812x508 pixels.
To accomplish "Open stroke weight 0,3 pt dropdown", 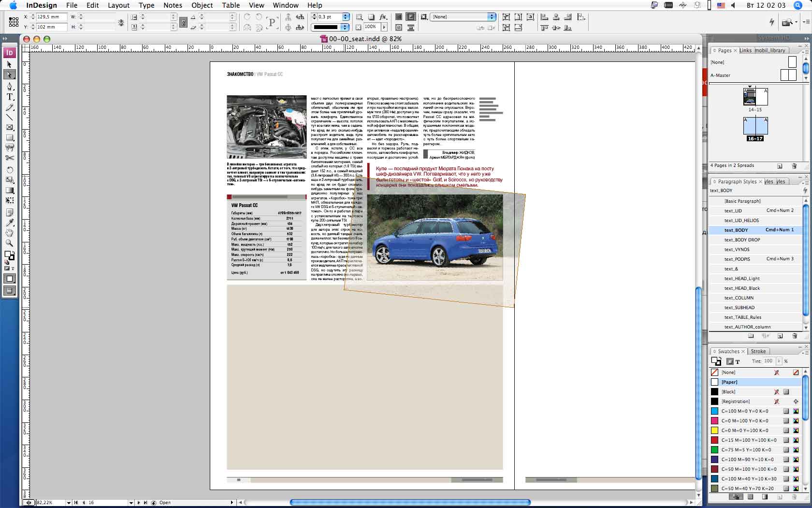I will 346,16.
